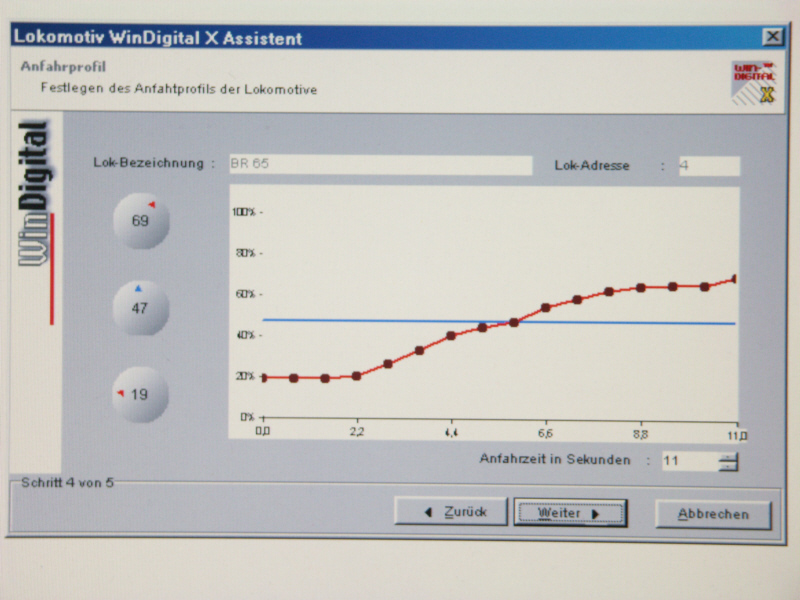This screenshot has width=800, height=600.
Task: Click the "2,2" x-axis label
Action: click(x=357, y=432)
